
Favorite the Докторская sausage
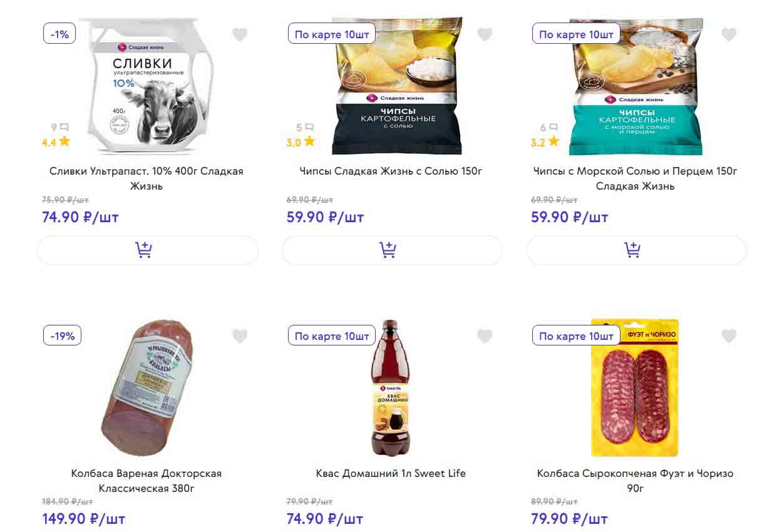pos(240,336)
